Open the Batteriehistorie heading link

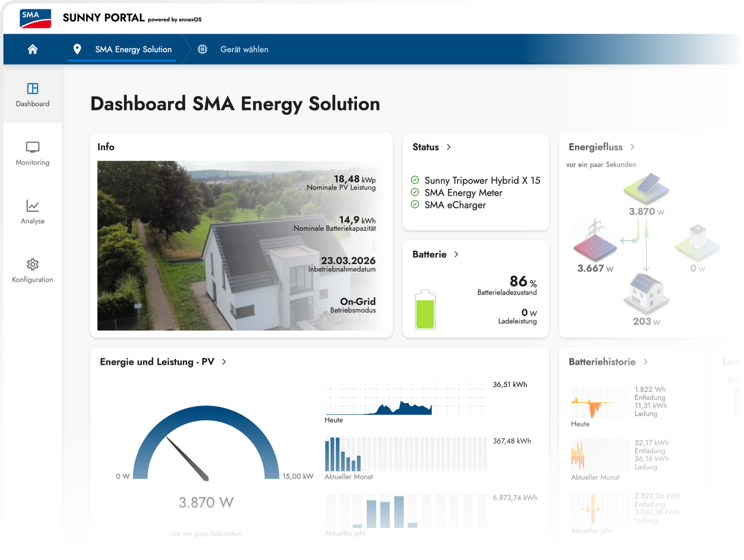[602, 362]
